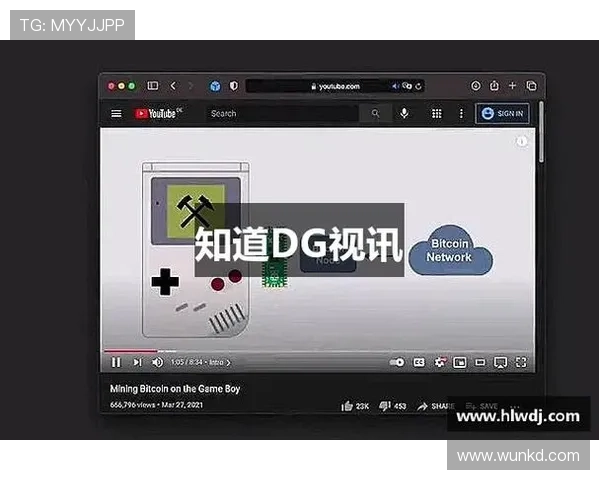Expand the Intro chapter chevron

point(228,362)
